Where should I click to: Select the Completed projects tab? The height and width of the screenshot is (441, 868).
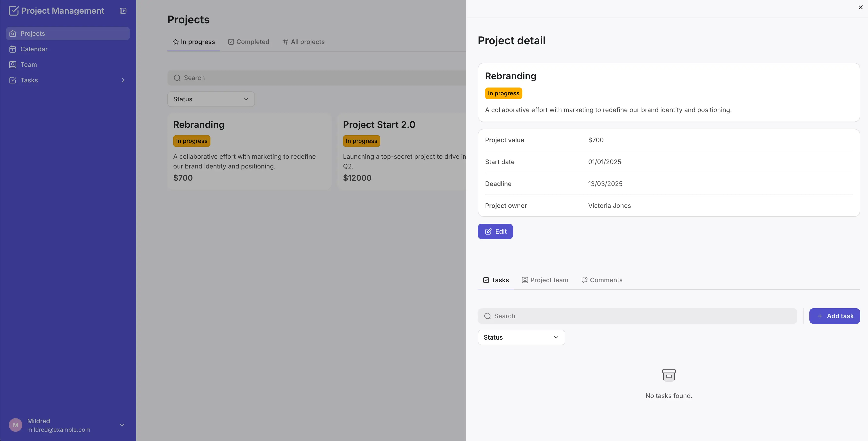pyautogui.click(x=249, y=42)
